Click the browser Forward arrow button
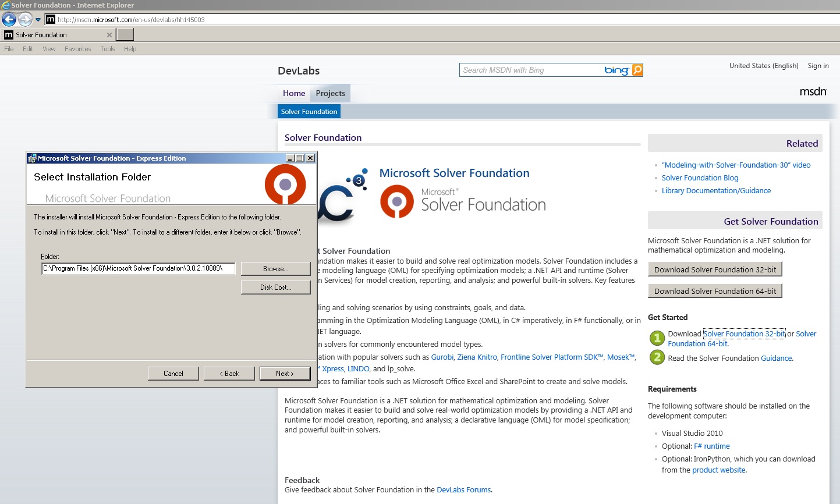Image resolution: width=840 pixels, height=504 pixels. [25, 19]
